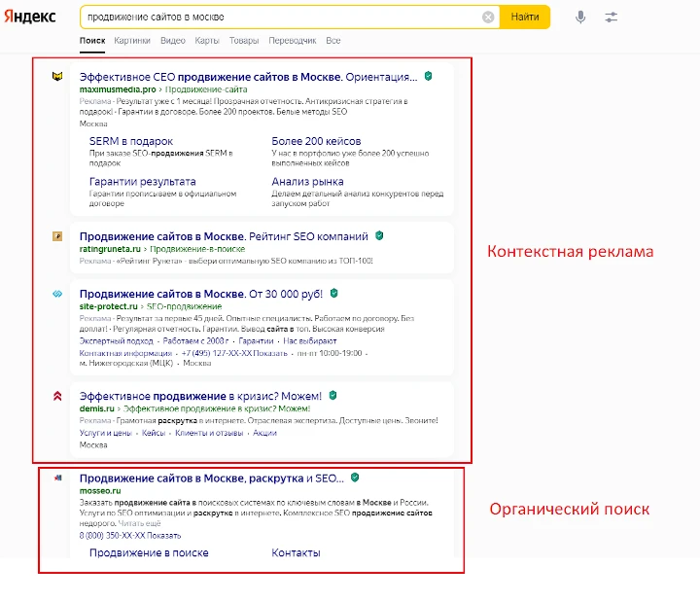The height and width of the screenshot is (602, 700).
Task: Click in the search input field
Action: 282,18
